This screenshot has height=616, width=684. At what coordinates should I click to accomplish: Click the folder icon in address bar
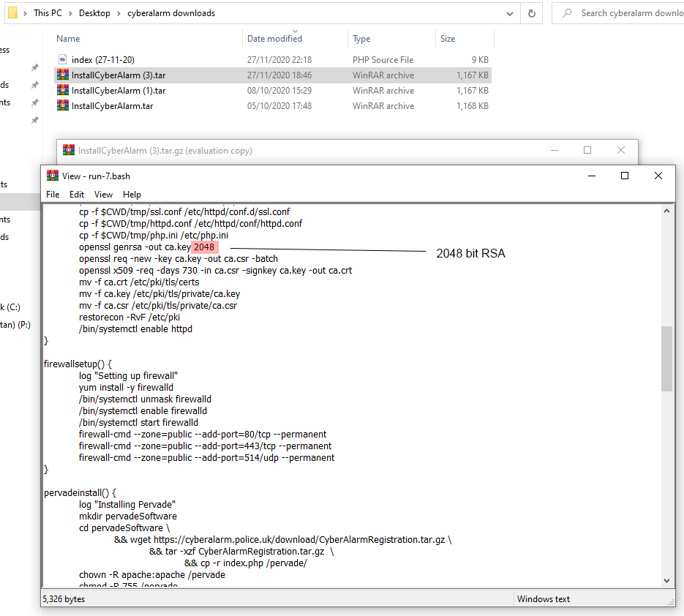(12, 13)
